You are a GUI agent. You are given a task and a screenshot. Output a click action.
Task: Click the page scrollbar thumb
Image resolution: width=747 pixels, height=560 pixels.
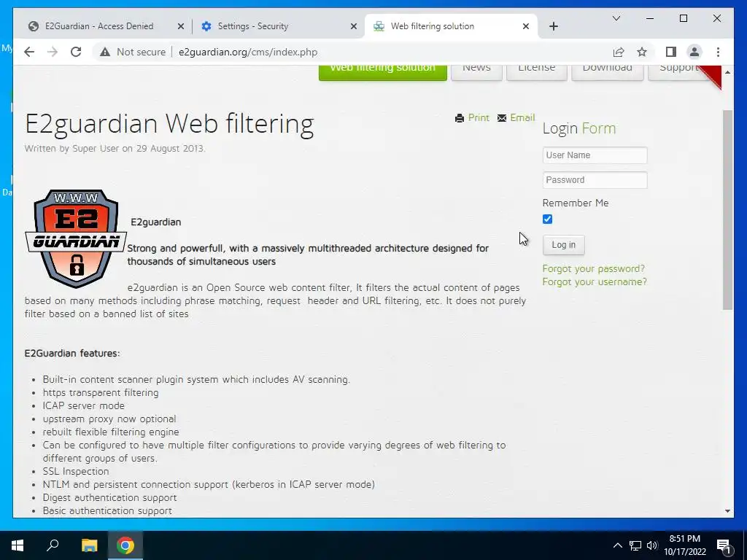[727, 209]
